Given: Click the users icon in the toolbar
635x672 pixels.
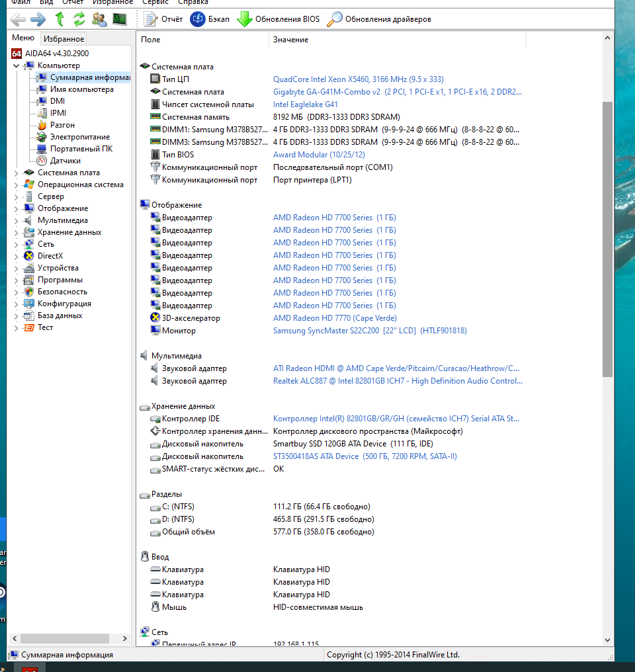Looking at the screenshot, I should [99, 19].
